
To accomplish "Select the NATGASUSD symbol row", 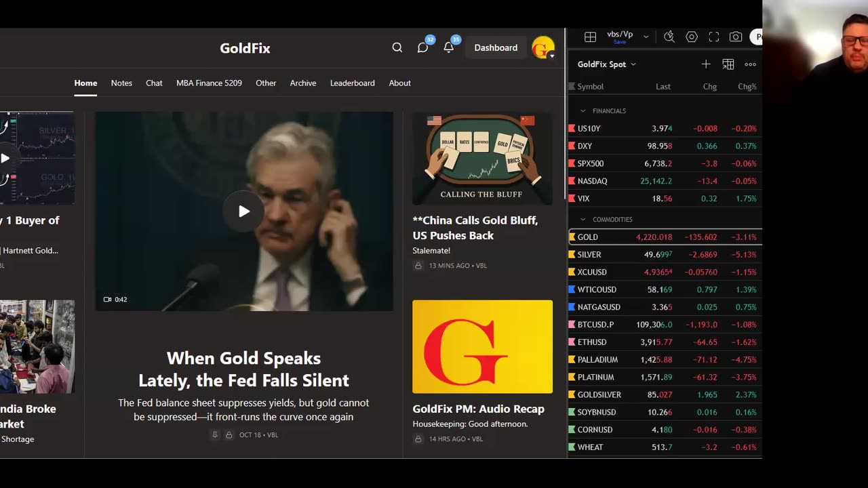I will (665, 307).
